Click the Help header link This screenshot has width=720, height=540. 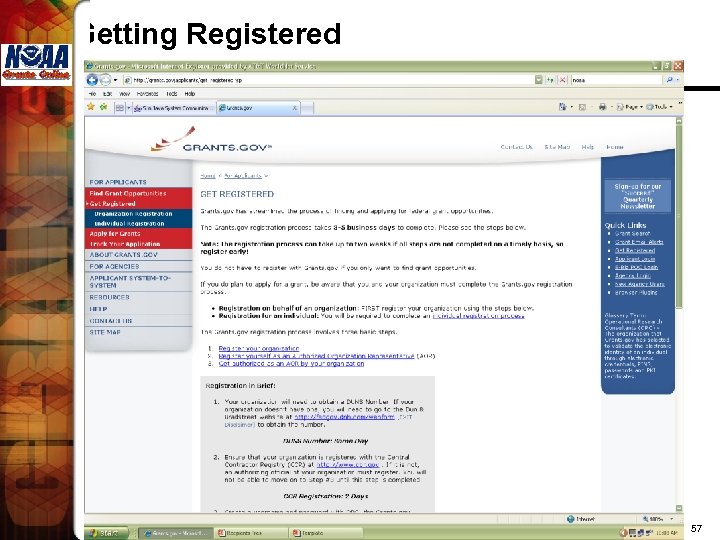point(587,147)
